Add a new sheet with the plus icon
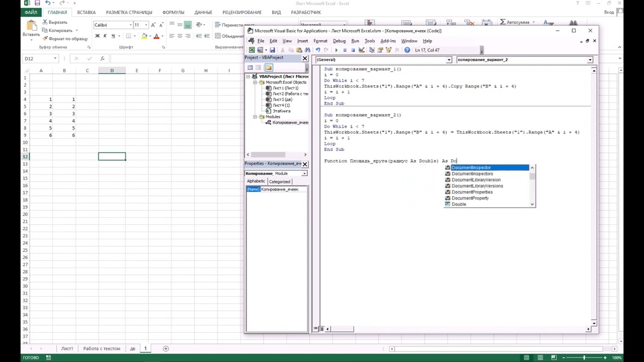The height and width of the screenshot is (362, 644). [x=166, y=348]
